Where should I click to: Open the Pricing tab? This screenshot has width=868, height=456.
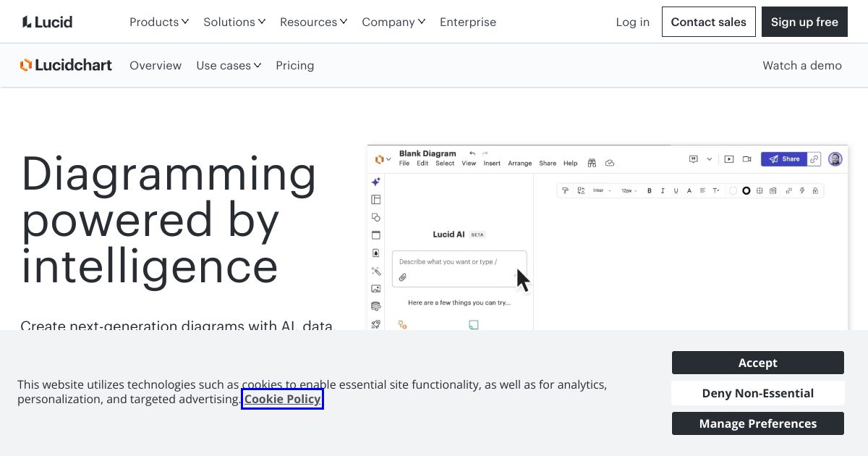click(295, 65)
